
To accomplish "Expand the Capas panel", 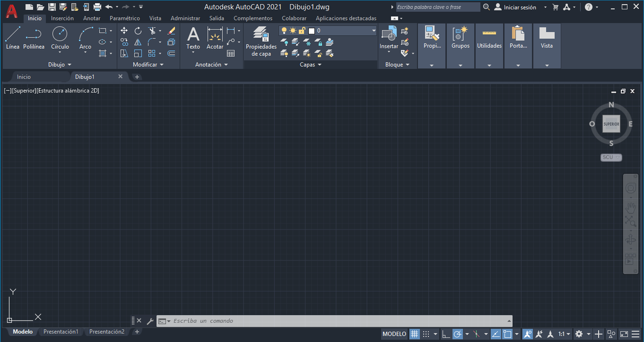I will pyautogui.click(x=310, y=65).
